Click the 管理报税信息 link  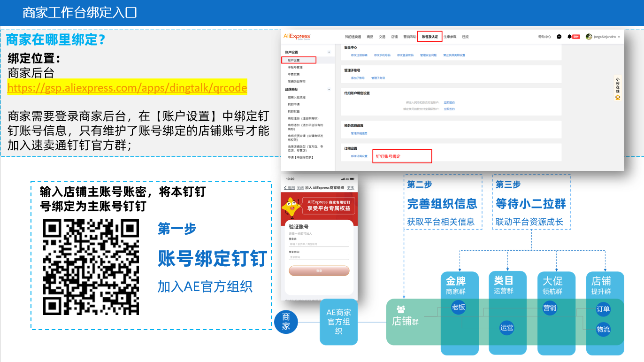click(x=359, y=133)
